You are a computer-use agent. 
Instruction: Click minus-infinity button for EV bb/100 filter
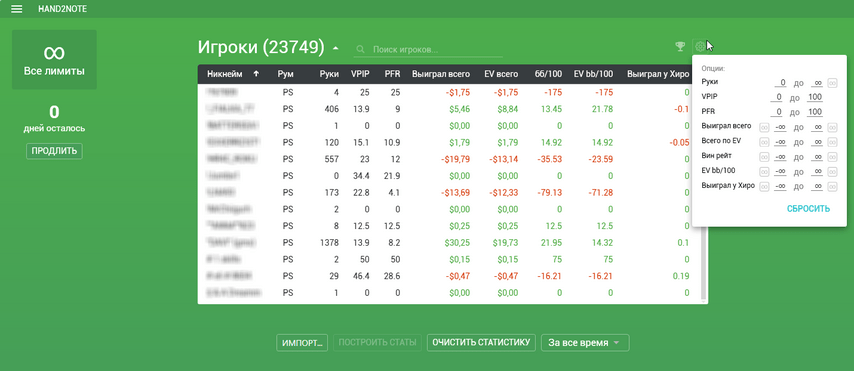pos(764,172)
